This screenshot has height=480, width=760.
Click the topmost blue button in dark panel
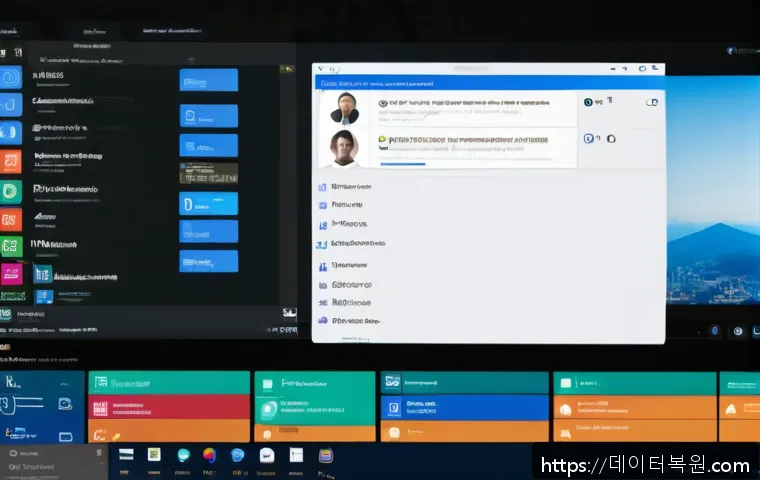point(208,80)
